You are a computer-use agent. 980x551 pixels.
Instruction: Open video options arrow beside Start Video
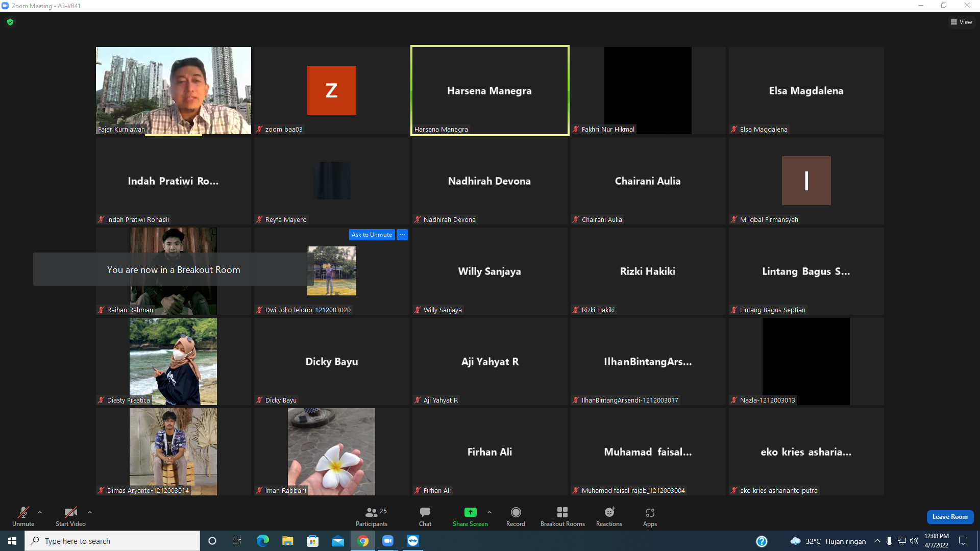[x=90, y=512]
